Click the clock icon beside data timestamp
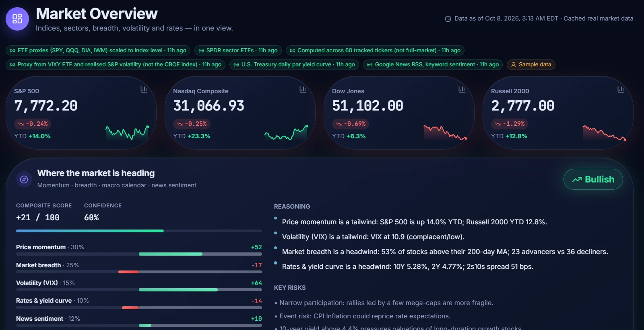 448,19
